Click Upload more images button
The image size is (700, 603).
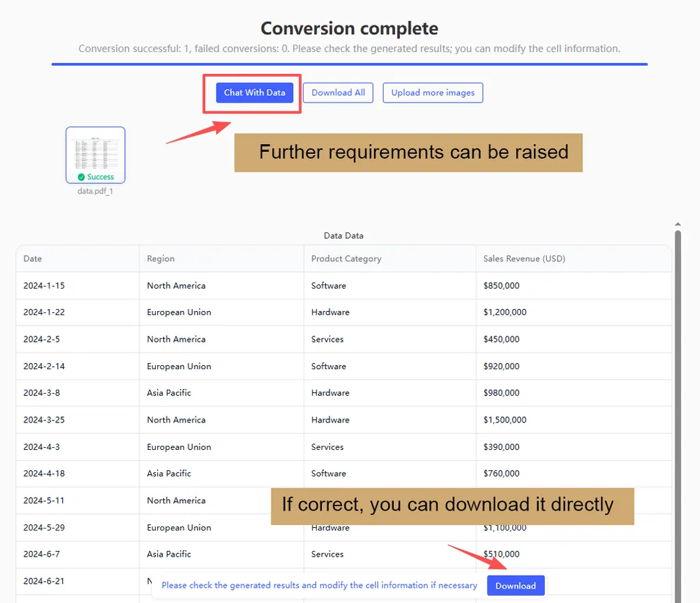(433, 93)
